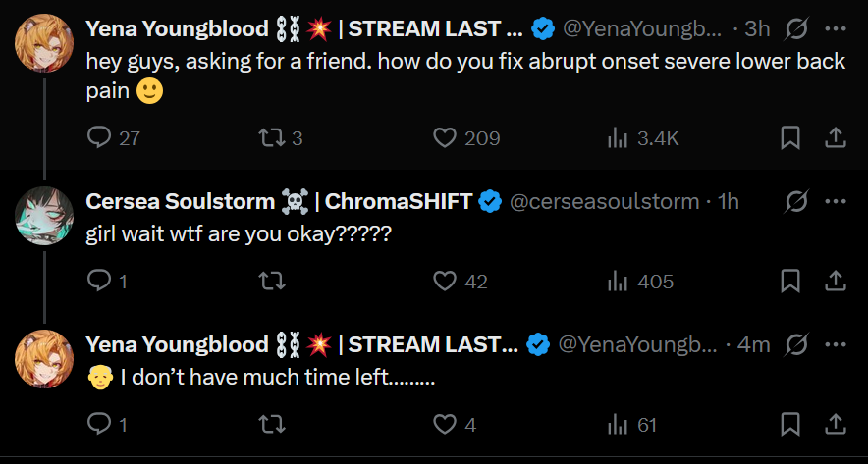Retweet Yena's lower back pain post
The image size is (868, 464).
271,138
